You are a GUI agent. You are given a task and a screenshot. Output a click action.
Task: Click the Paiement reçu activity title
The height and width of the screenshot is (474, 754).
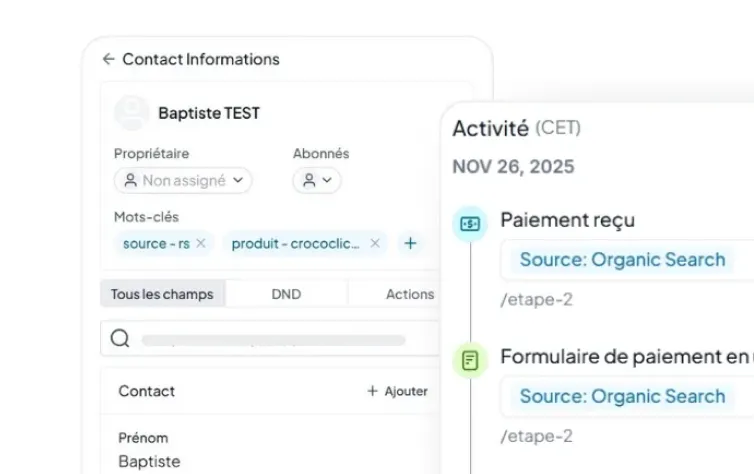[x=567, y=220]
